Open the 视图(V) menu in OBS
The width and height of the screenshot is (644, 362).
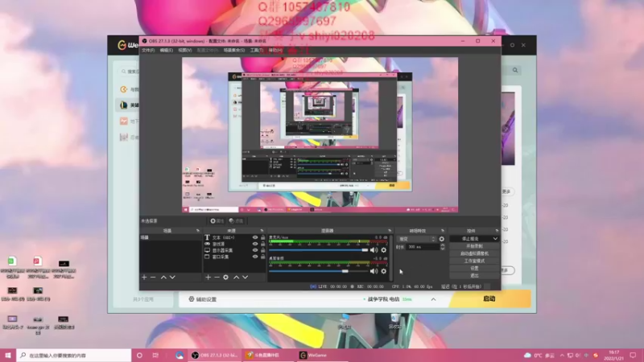[185, 50]
